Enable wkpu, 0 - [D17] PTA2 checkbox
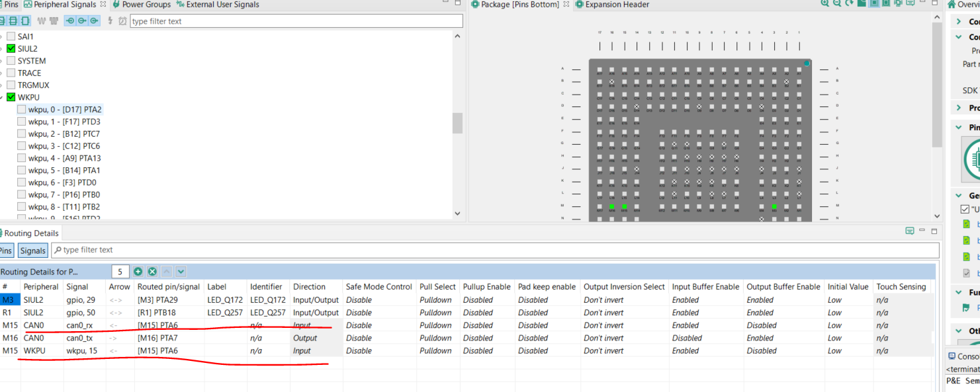Viewport: 980px width, 392px height. [21, 109]
